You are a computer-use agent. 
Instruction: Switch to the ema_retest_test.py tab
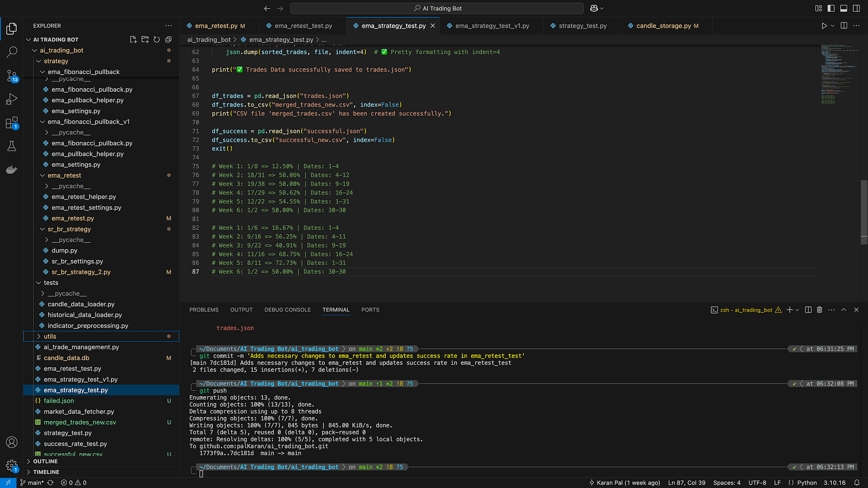[x=303, y=26]
